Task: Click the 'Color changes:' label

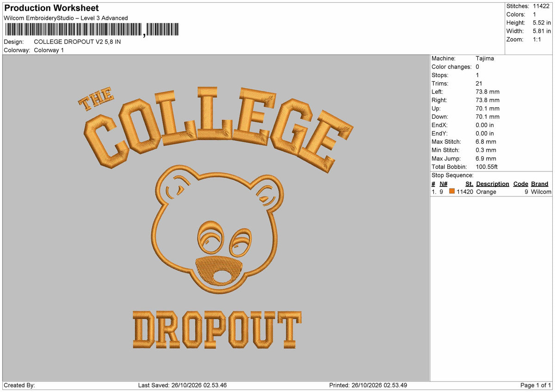Action: pyautogui.click(x=451, y=67)
